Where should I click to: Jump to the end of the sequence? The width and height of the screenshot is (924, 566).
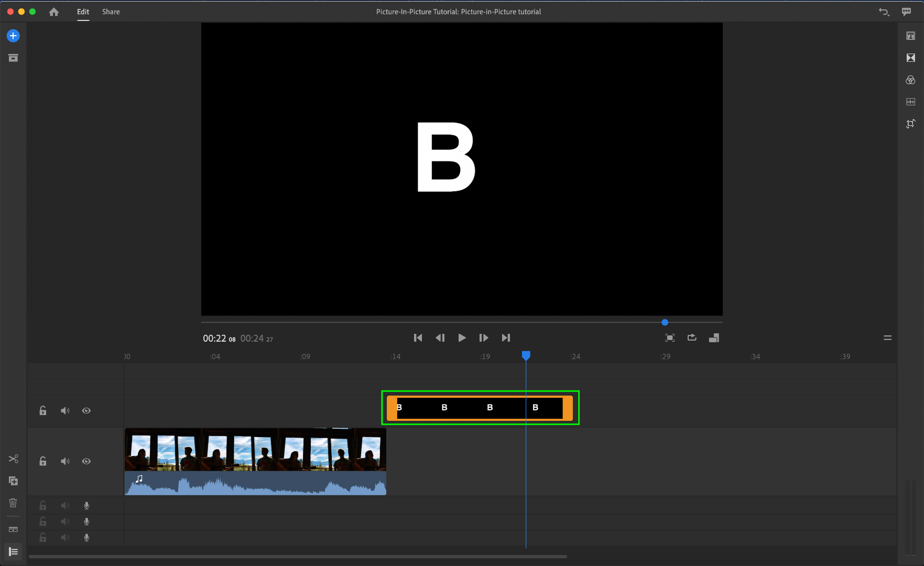click(506, 338)
